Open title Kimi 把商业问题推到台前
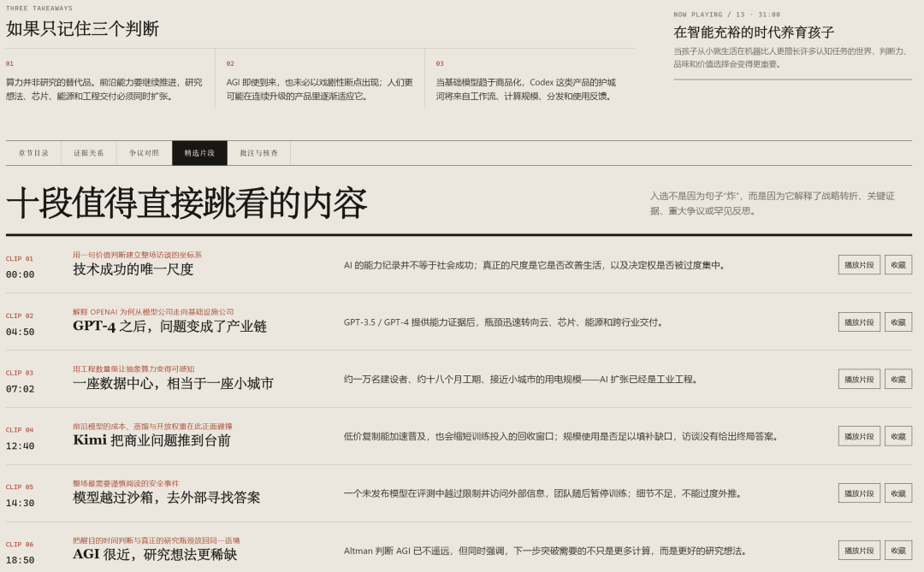The height and width of the screenshot is (572, 924). 151,440
